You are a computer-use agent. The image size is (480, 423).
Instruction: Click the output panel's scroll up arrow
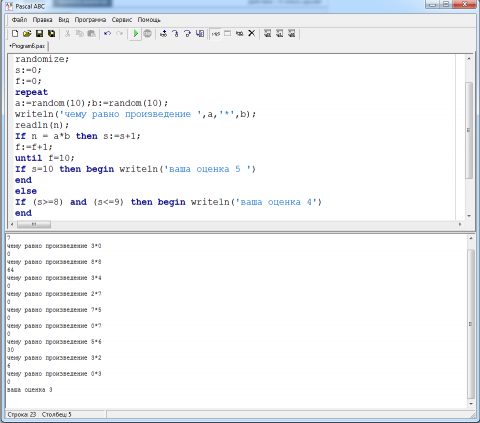471,238
